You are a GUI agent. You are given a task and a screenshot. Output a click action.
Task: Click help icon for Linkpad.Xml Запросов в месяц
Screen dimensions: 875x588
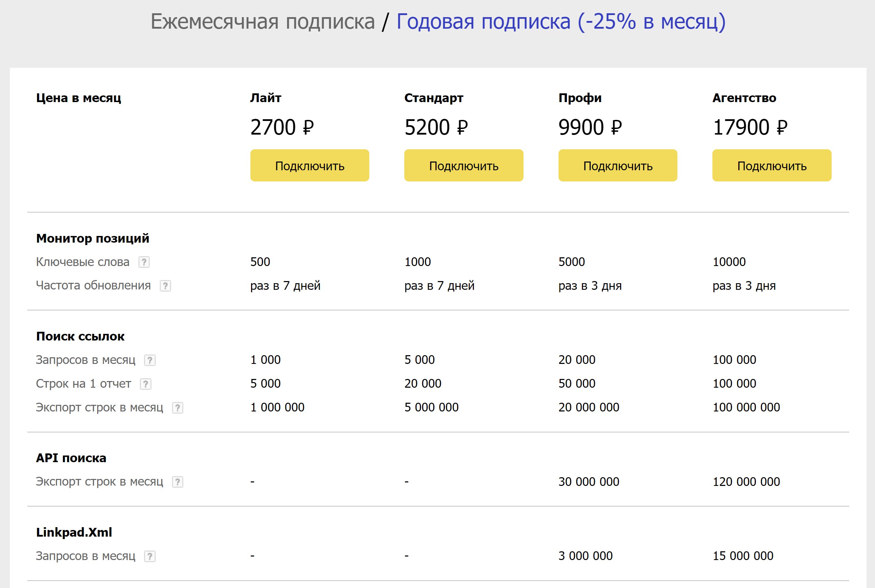click(x=150, y=556)
